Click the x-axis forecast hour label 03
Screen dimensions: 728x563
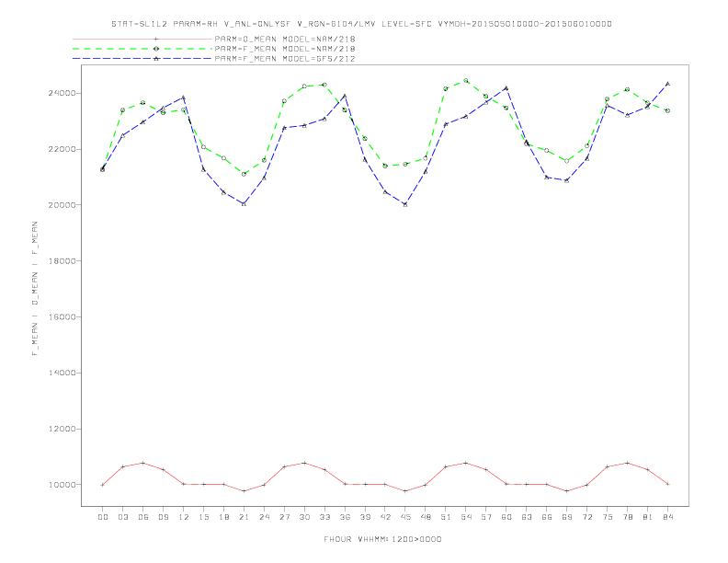click(x=122, y=517)
